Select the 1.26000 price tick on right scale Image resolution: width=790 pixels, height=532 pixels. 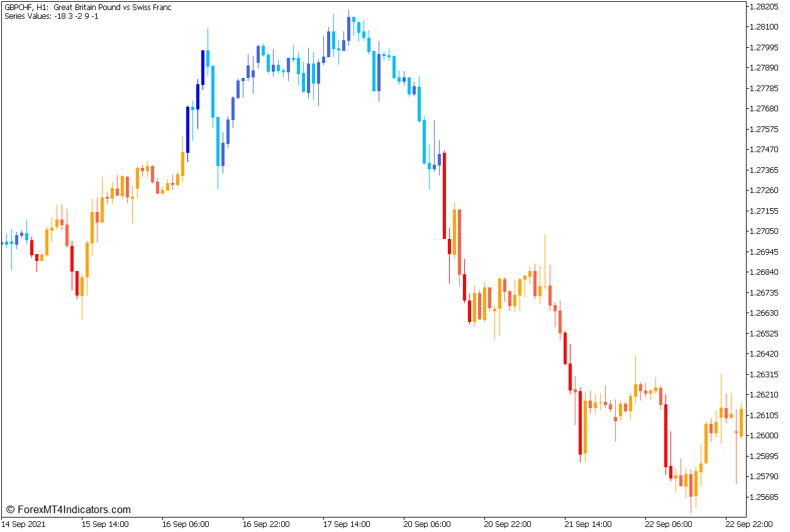[763, 435]
